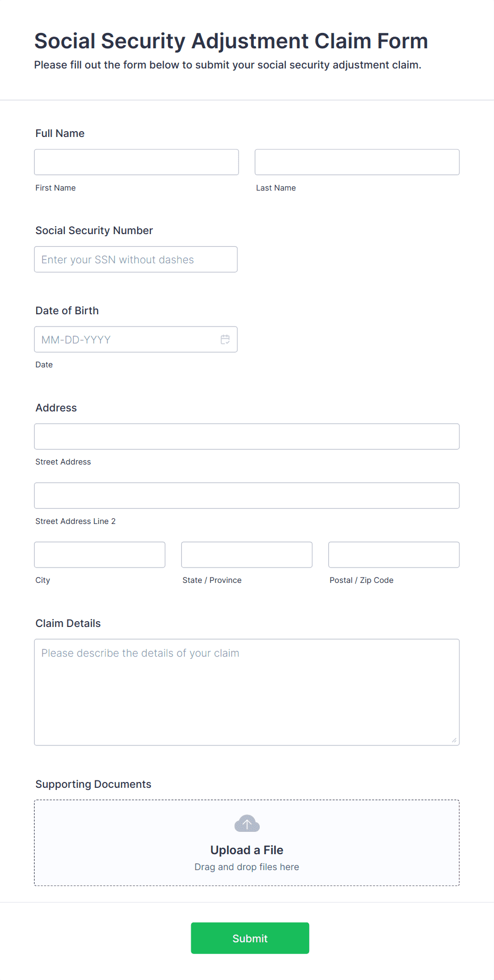This screenshot has height=980, width=494.
Task: Select the Social Security Number field
Action: pyautogui.click(x=136, y=259)
